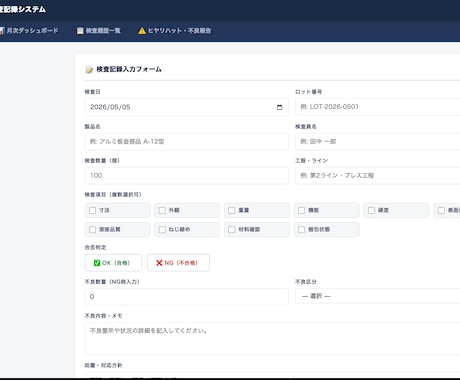This screenshot has width=460, height=380.
Task: Check the 機能 inspection item
Action: 302,210
